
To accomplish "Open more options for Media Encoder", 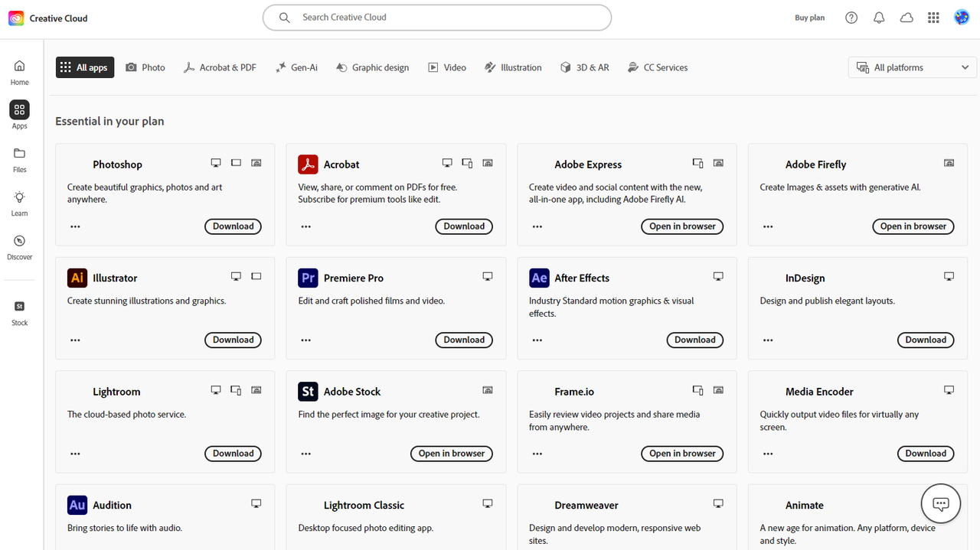I will pos(768,454).
